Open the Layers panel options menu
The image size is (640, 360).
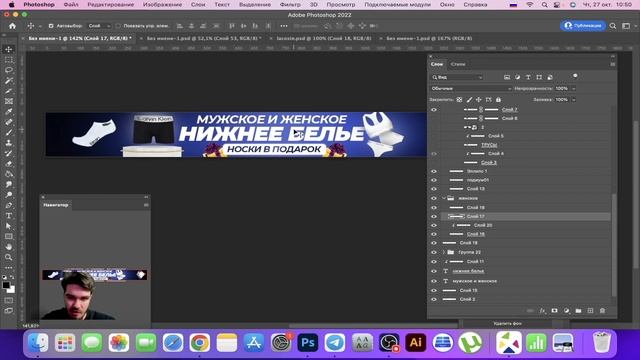point(613,64)
